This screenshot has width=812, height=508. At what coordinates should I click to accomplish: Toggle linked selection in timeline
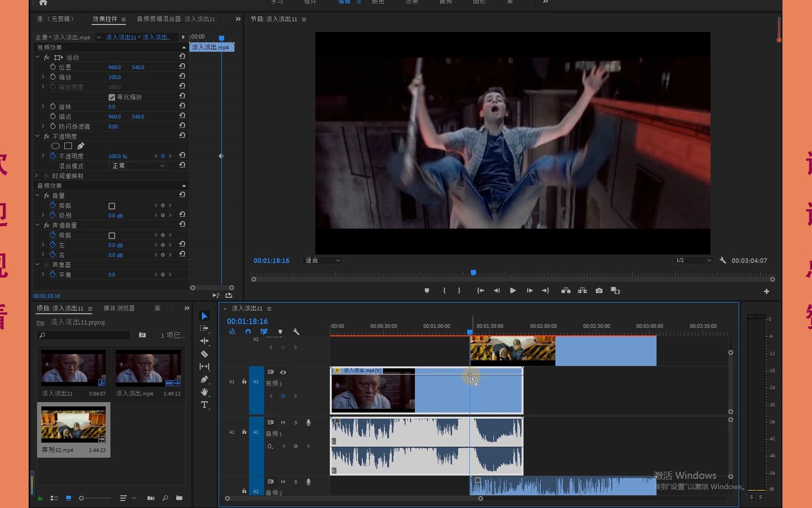pos(264,332)
